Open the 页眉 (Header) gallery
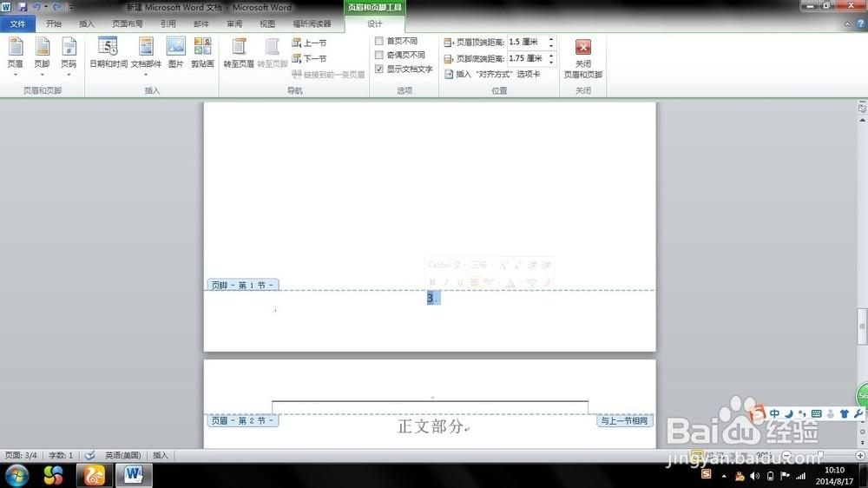The image size is (868, 488). tap(16, 52)
